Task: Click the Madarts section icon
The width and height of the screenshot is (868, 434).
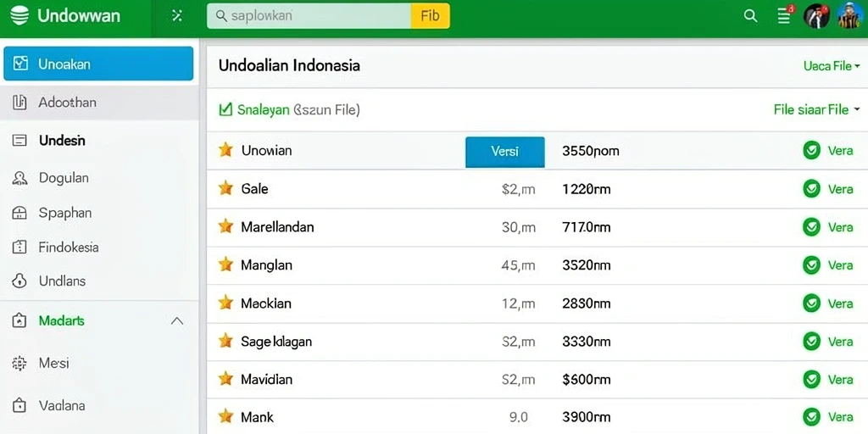Action: [19, 321]
